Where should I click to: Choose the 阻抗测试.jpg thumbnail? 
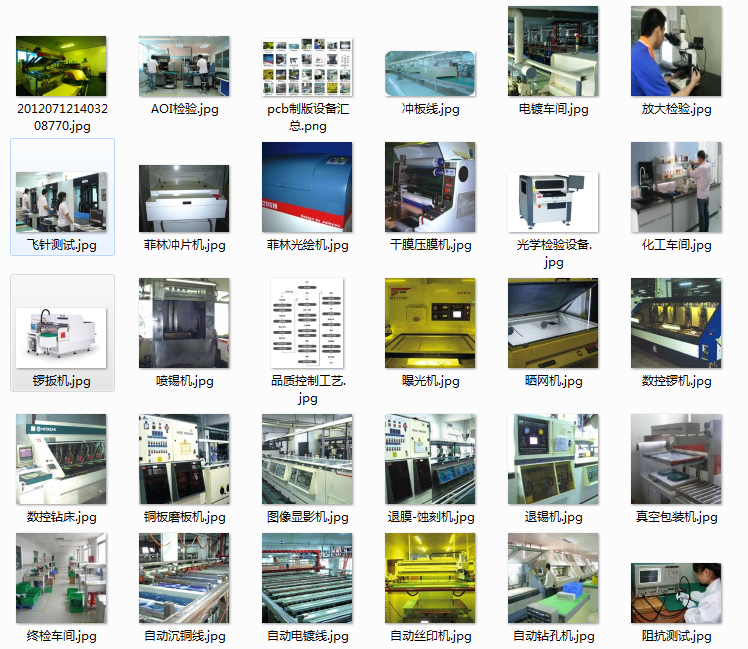coord(676,593)
